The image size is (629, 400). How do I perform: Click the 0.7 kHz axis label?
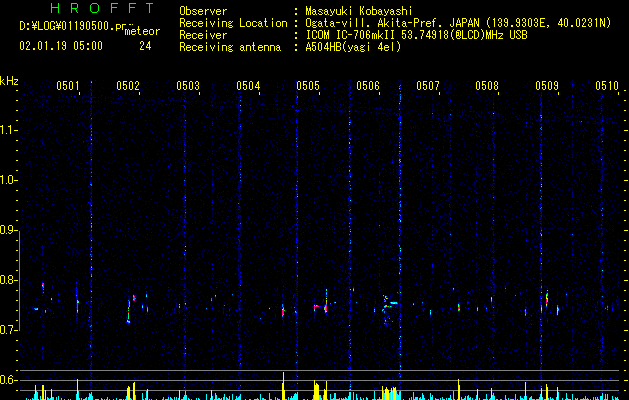coord(9,330)
